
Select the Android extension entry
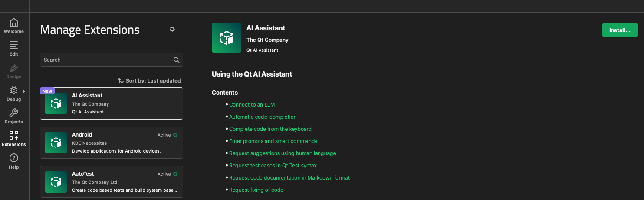[112, 143]
